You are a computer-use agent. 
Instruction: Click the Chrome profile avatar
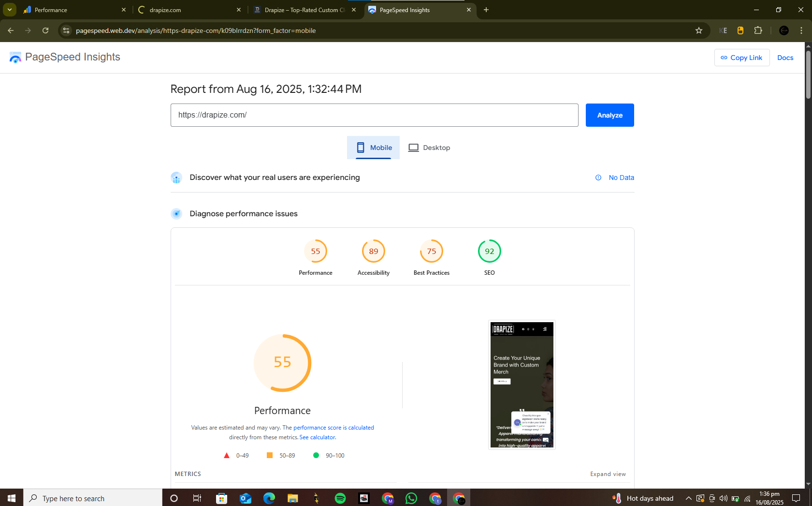pyautogui.click(x=784, y=30)
